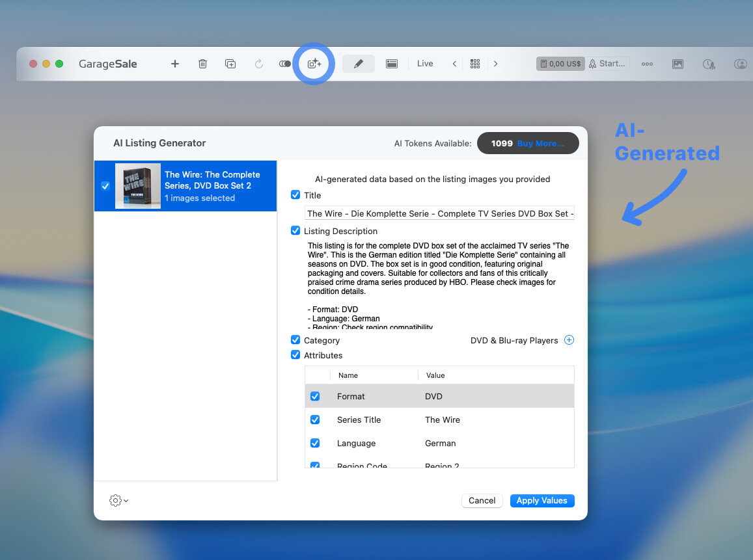This screenshot has height=560, width=753.
Task: Select the pencil edit mode icon
Action: (x=358, y=64)
